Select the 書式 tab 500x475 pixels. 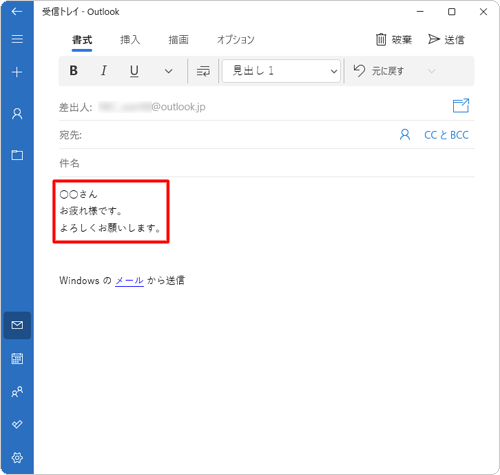pos(82,40)
